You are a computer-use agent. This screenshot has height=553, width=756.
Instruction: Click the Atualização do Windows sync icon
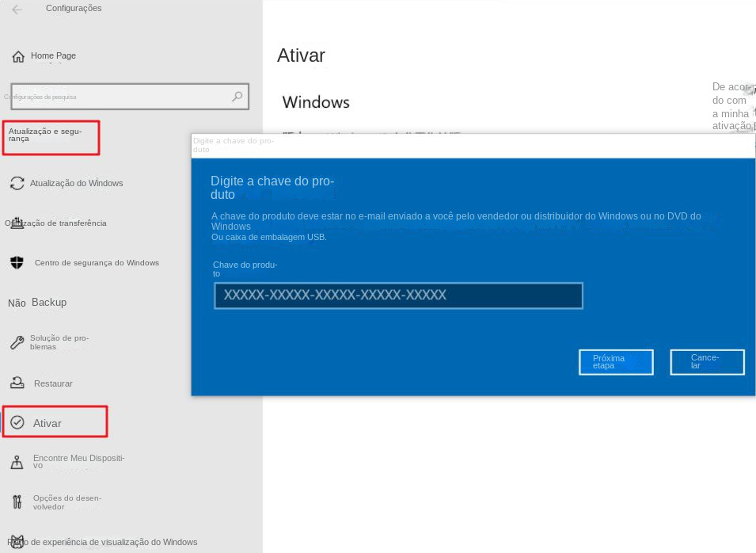(17, 183)
